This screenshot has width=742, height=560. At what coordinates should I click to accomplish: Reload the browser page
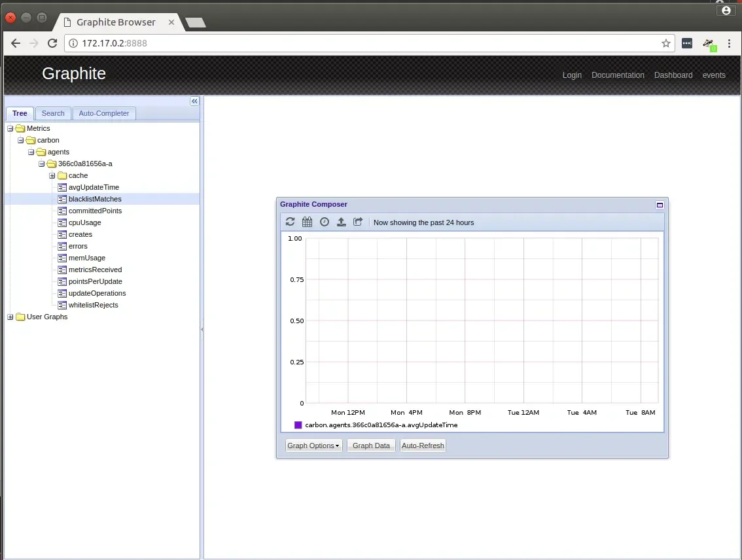click(x=52, y=44)
